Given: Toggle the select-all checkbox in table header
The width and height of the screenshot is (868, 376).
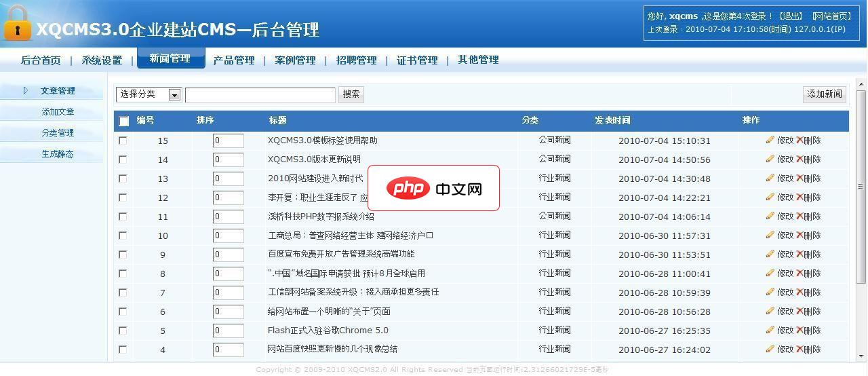Looking at the screenshot, I should pos(123,121).
